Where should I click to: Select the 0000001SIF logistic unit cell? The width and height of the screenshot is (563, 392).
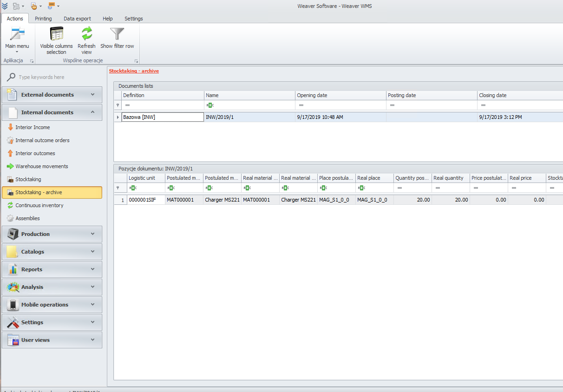click(x=146, y=200)
